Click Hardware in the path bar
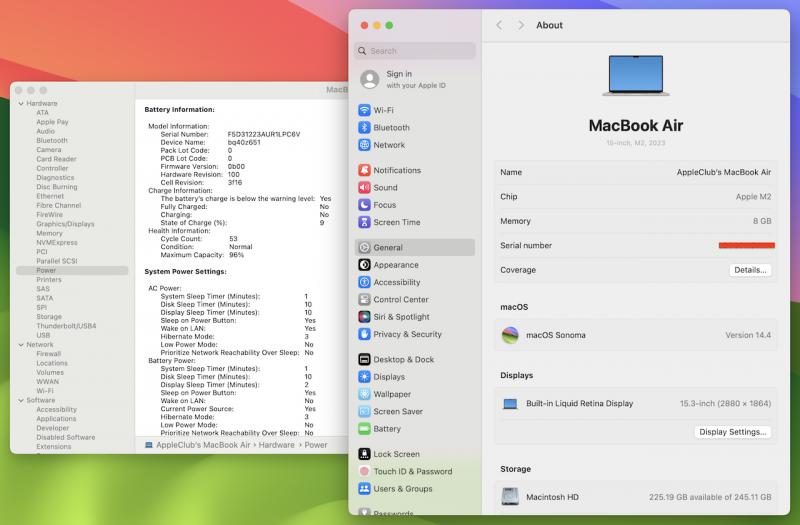 pyautogui.click(x=277, y=445)
